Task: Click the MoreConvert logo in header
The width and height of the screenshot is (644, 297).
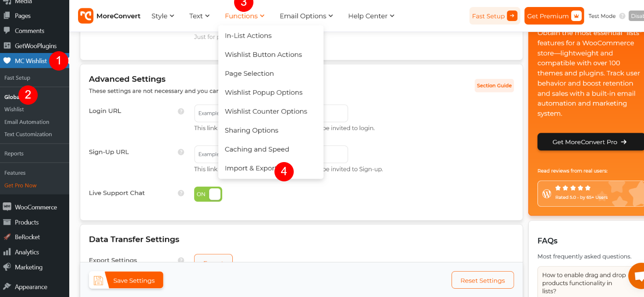Action: coord(109,16)
